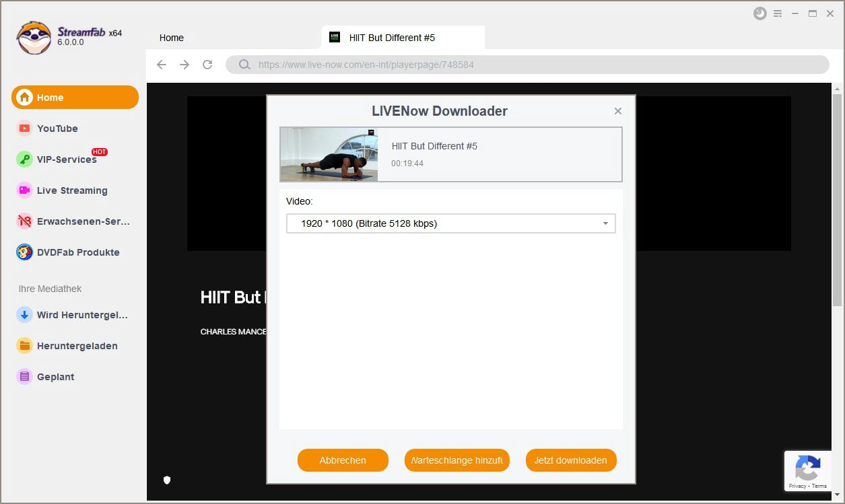The height and width of the screenshot is (504, 845).
Task: Click the DVDFab monkey icon
Action: coord(25,252)
